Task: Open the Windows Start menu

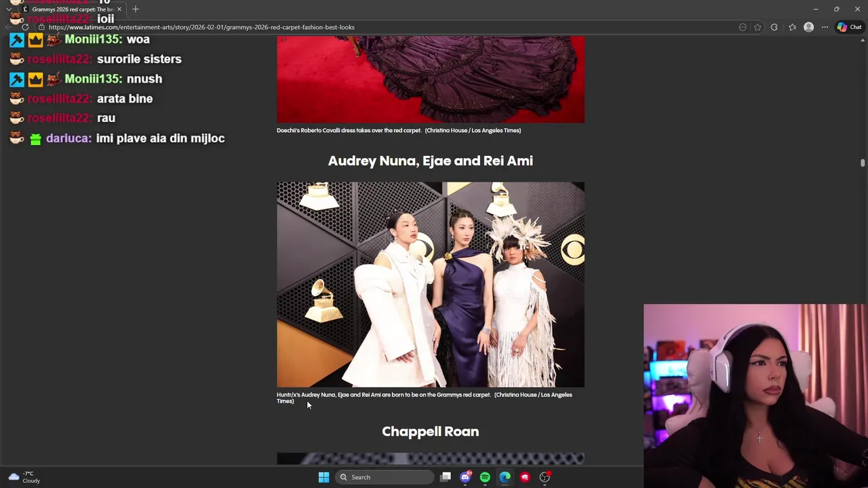Action: [x=323, y=477]
